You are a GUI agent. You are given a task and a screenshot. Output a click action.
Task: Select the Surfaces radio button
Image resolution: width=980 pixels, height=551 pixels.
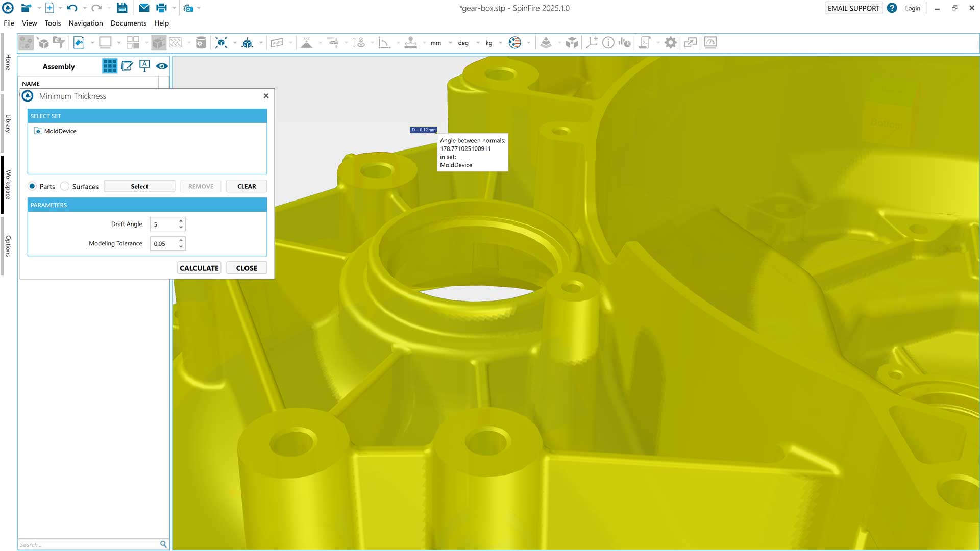coord(65,186)
